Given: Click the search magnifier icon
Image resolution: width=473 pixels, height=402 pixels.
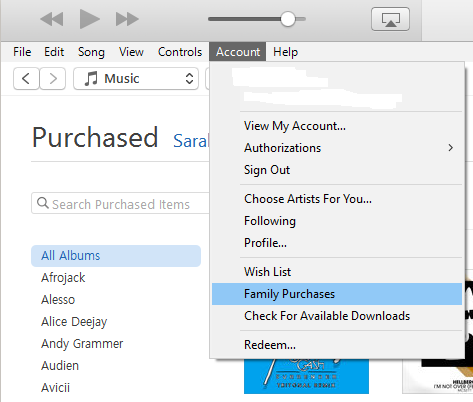Looking at the screenshot, I should tap(43, 203).
